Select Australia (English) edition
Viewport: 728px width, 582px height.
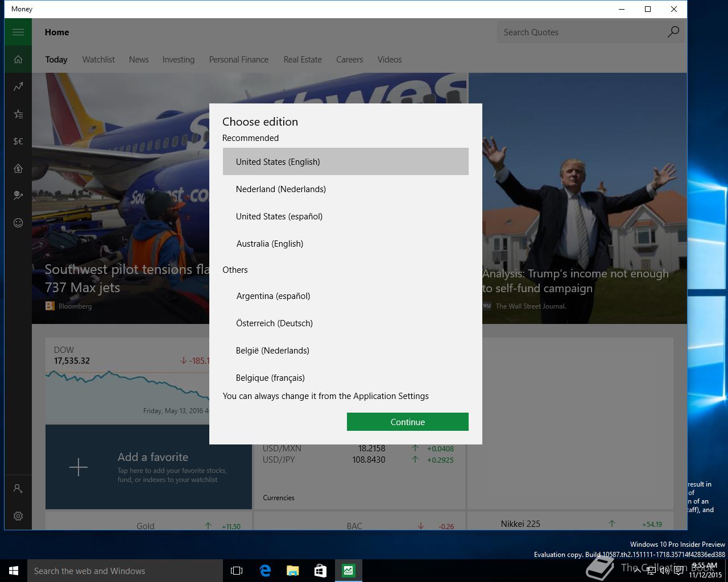click(x=346, y=243)
